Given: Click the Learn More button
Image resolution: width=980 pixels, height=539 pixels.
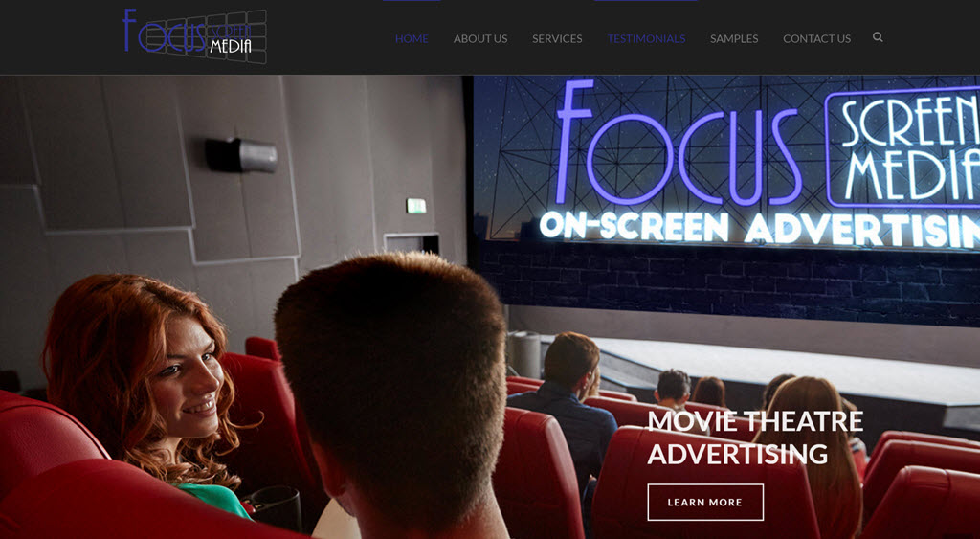Looking at the screenshot, I should 705,502.
